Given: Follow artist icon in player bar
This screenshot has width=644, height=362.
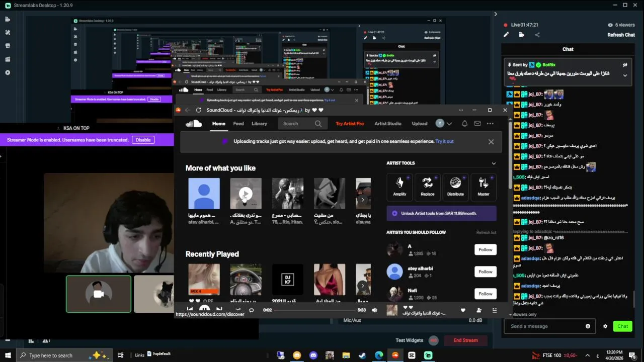Looking at the screenshot, I should tap(479, 310).
